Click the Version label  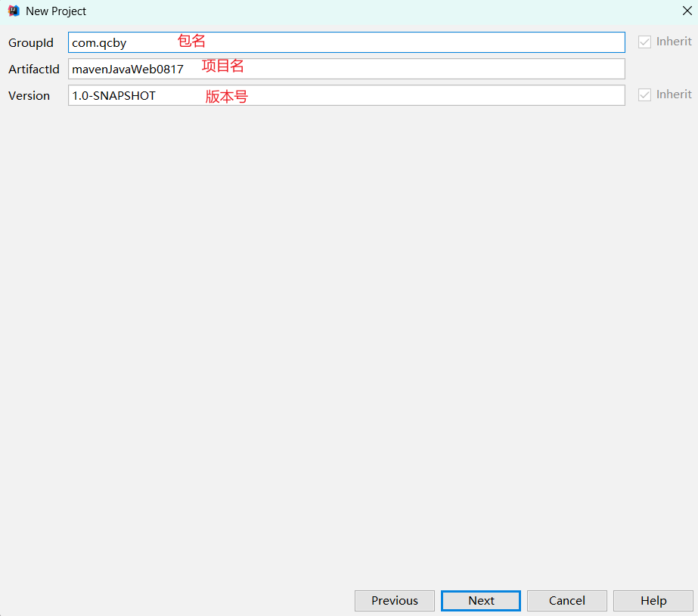[29, 96]
